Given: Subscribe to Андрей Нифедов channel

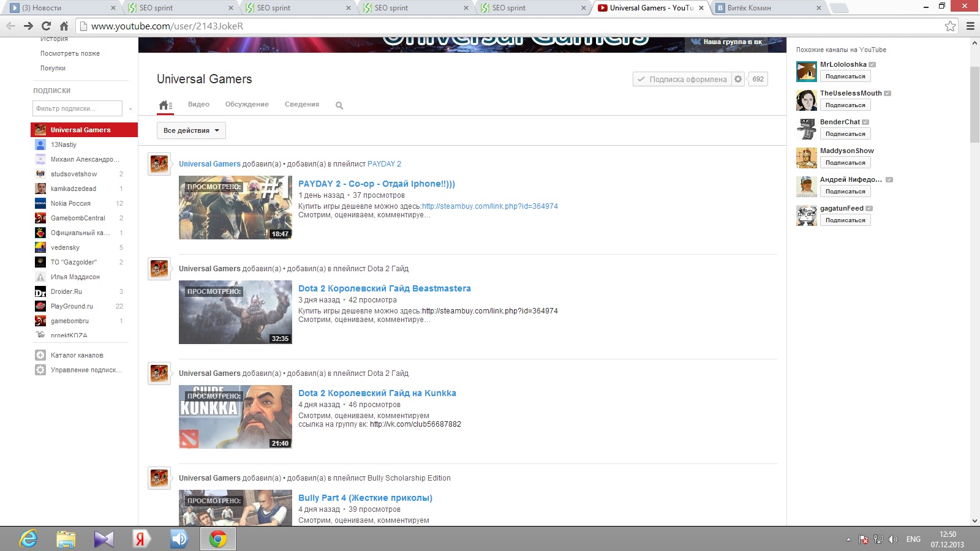Looking at the screenshot, I should point(845,192).
